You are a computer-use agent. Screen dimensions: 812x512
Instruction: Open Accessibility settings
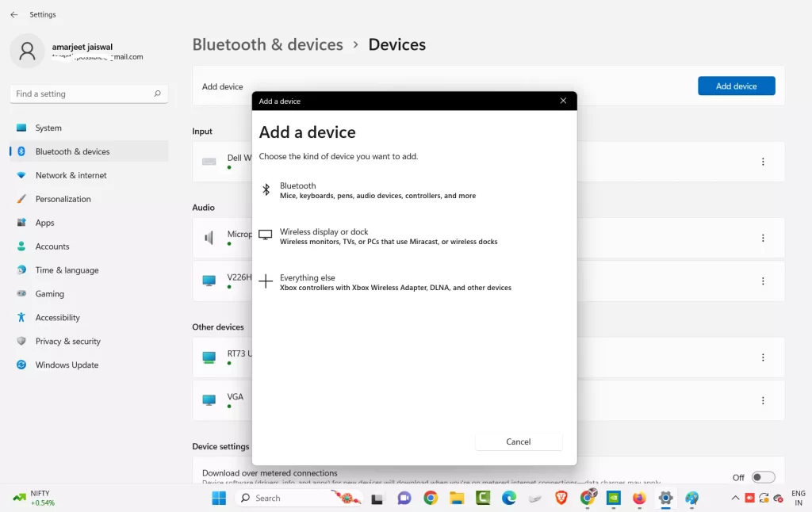pyautogui.click(x=89, y=317)
